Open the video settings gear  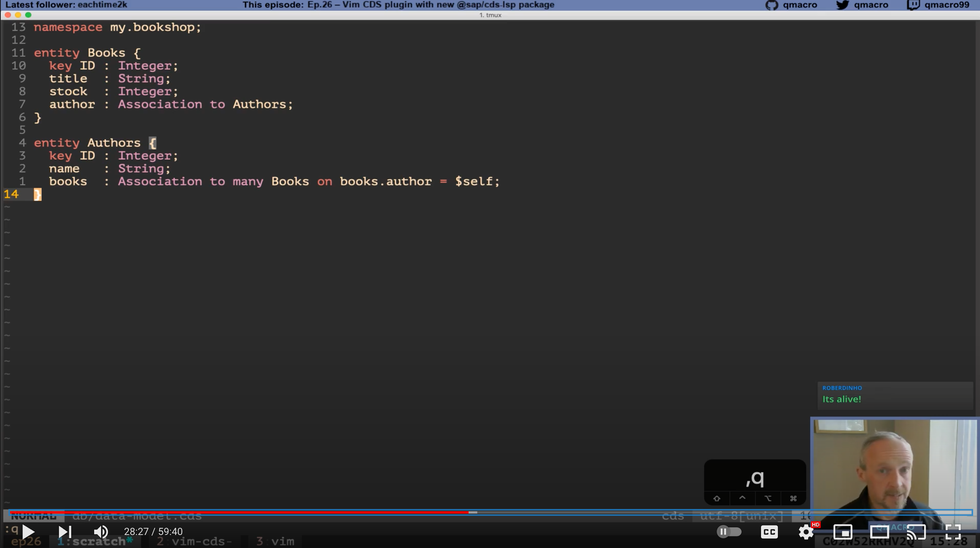click(x=806, y=532)
